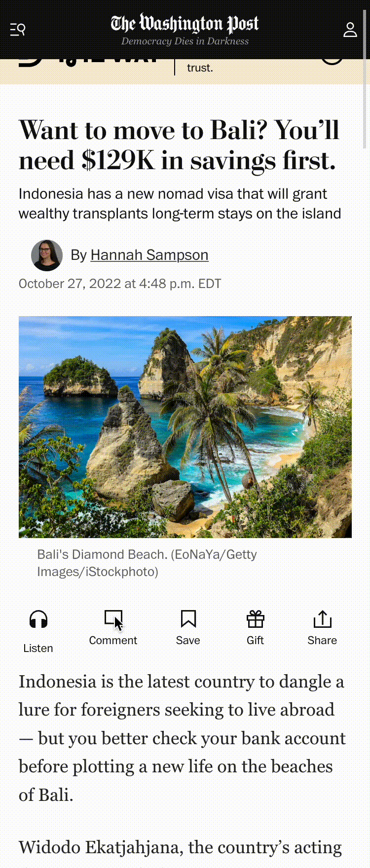The image size is (370, 868).
Task: Click Hannah Sampson's author photo
Action: [x=47, y=255]
